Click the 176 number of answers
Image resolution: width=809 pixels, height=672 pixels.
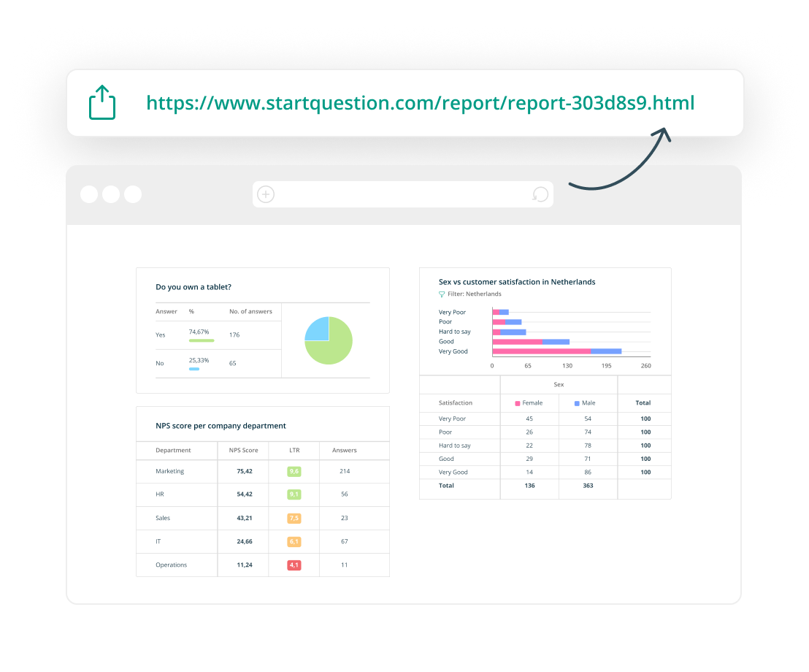[234, 335]
